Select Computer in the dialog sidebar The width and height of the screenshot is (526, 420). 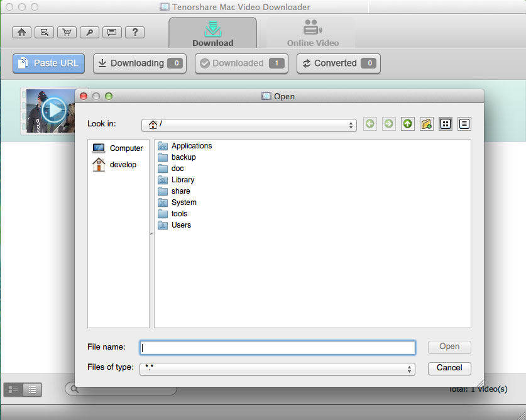coord(118,148)
